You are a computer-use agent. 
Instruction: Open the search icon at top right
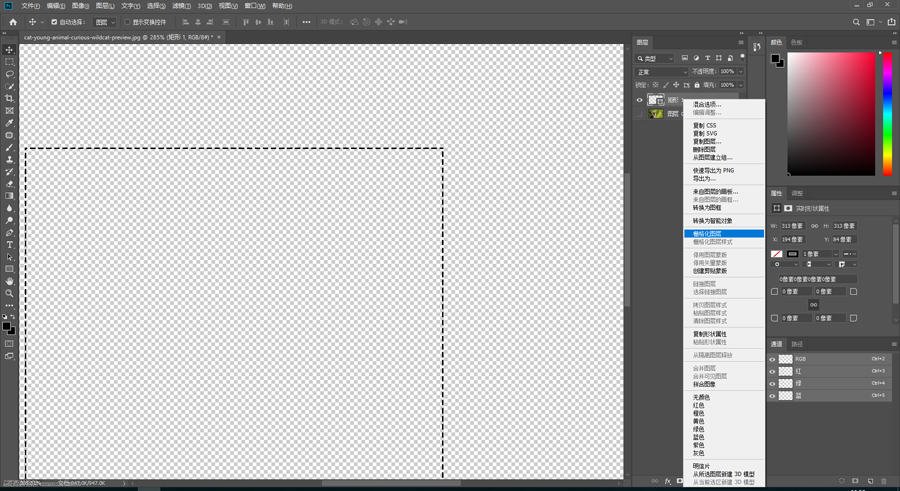[856, 22]
